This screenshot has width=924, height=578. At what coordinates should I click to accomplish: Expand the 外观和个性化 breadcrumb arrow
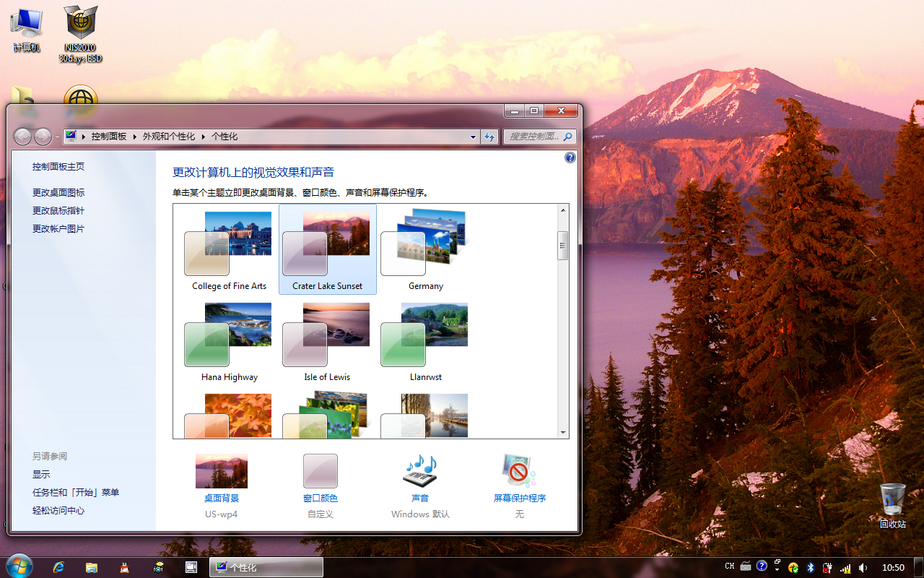[203, 137]
